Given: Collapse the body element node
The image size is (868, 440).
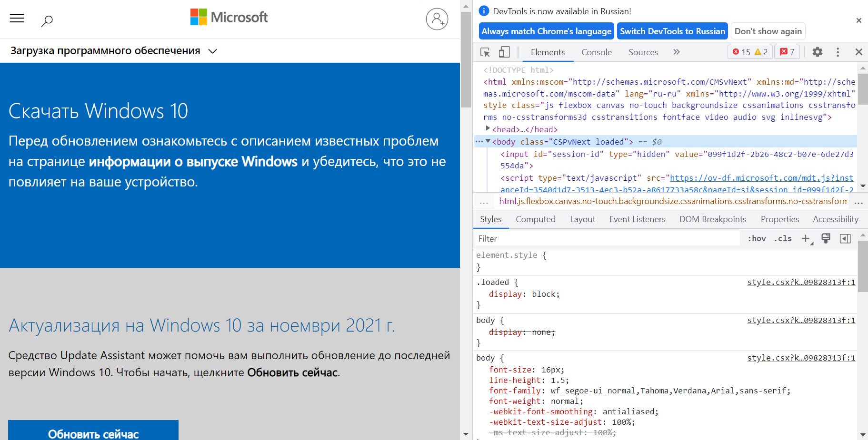Looking at the screenshot, I should [x=488, y=141].
